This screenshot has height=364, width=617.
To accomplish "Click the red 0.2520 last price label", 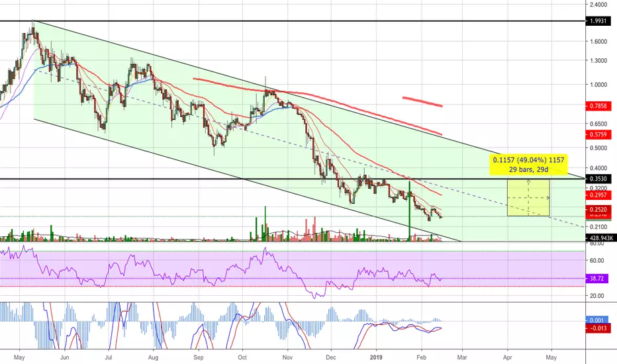I will click(598, 209).
